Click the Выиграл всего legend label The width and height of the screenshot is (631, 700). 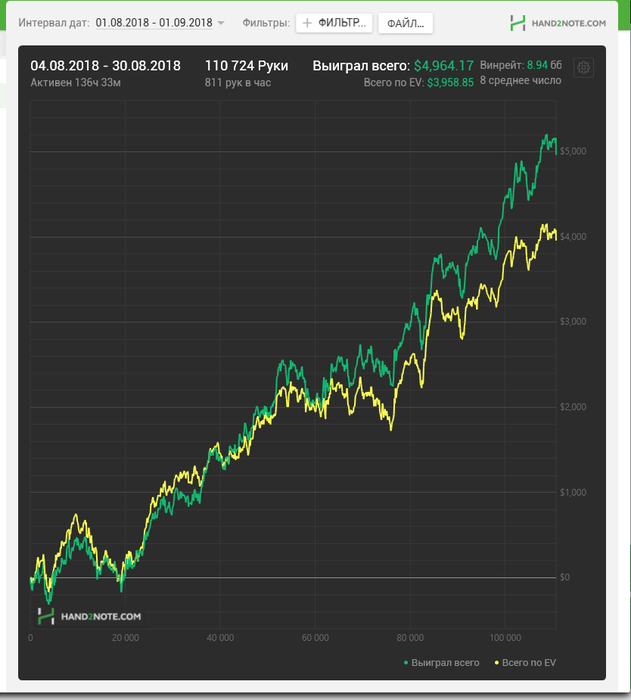pyautogui.click(x=445, y=663)
